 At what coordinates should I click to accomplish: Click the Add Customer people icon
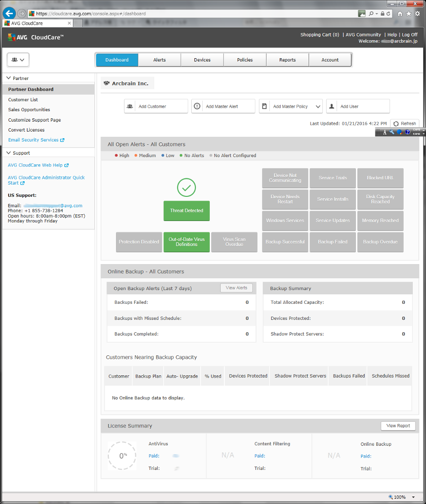[130, 106]
